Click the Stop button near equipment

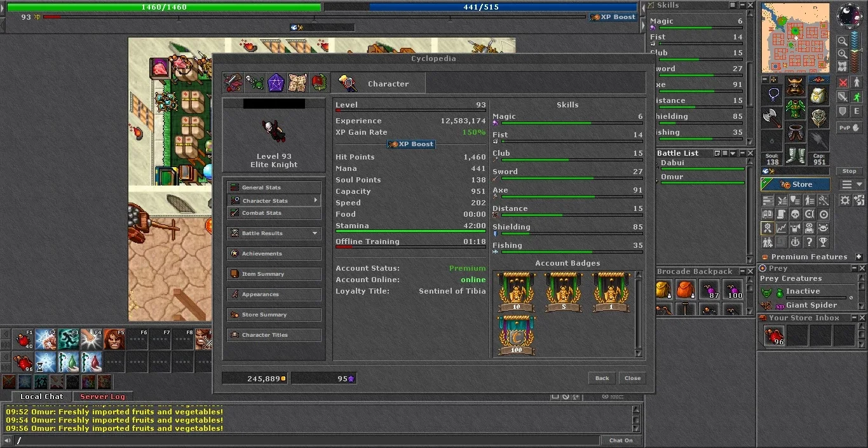850,171
